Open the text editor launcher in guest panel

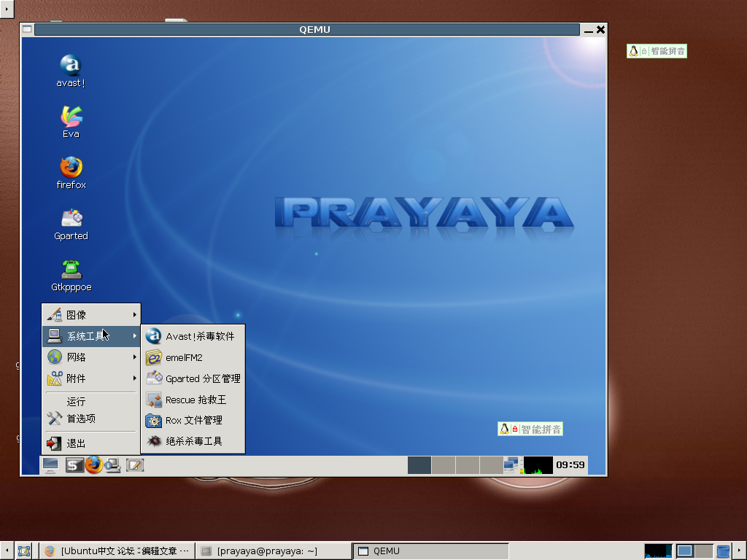[134, 465]
